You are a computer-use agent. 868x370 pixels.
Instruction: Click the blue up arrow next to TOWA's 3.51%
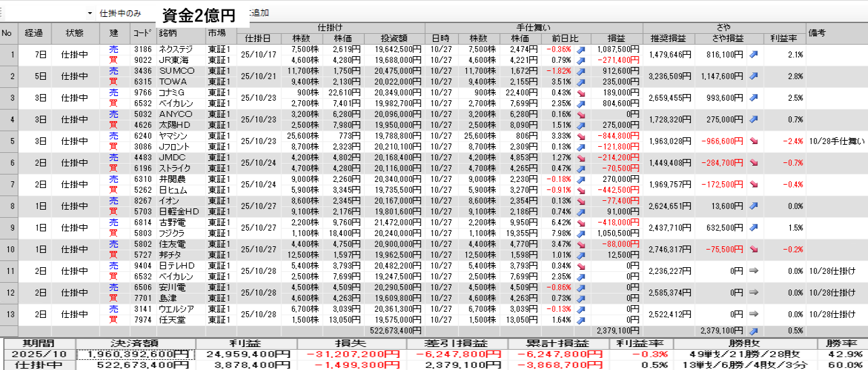pos(581,82)
